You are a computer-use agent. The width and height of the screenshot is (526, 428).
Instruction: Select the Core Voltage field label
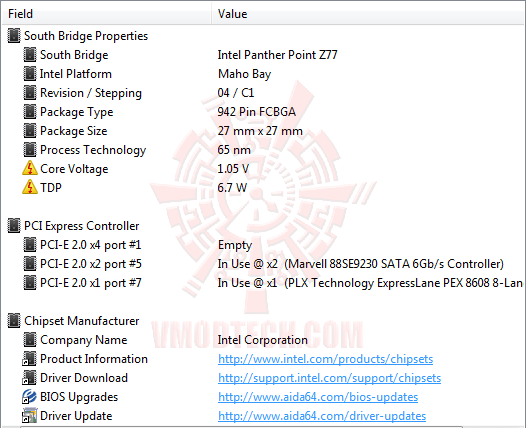74,169
